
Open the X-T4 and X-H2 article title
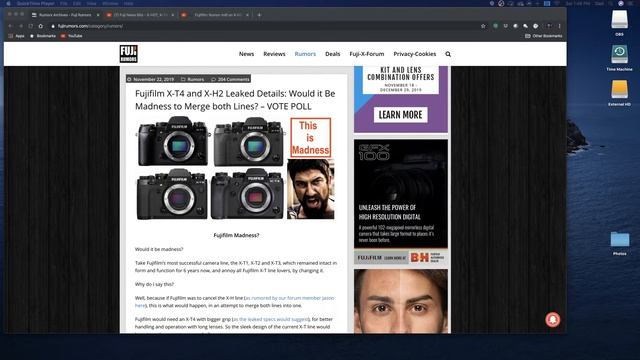[x=235, y=100]
